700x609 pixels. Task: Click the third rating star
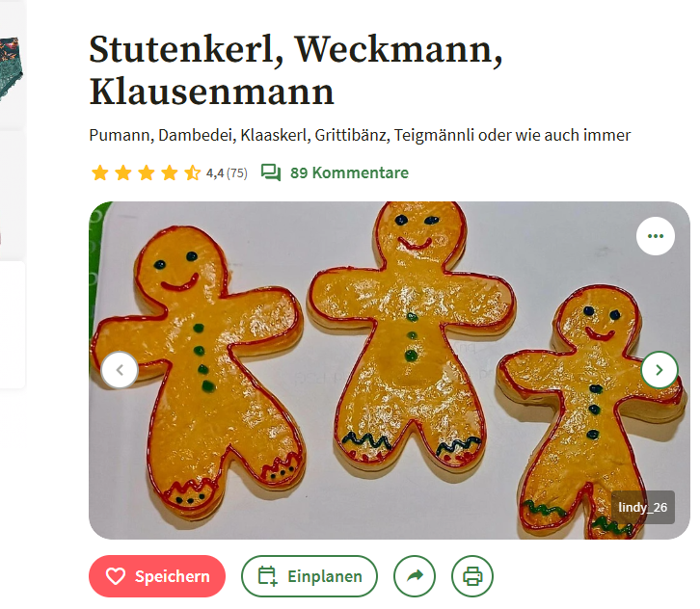click(147, 172)
